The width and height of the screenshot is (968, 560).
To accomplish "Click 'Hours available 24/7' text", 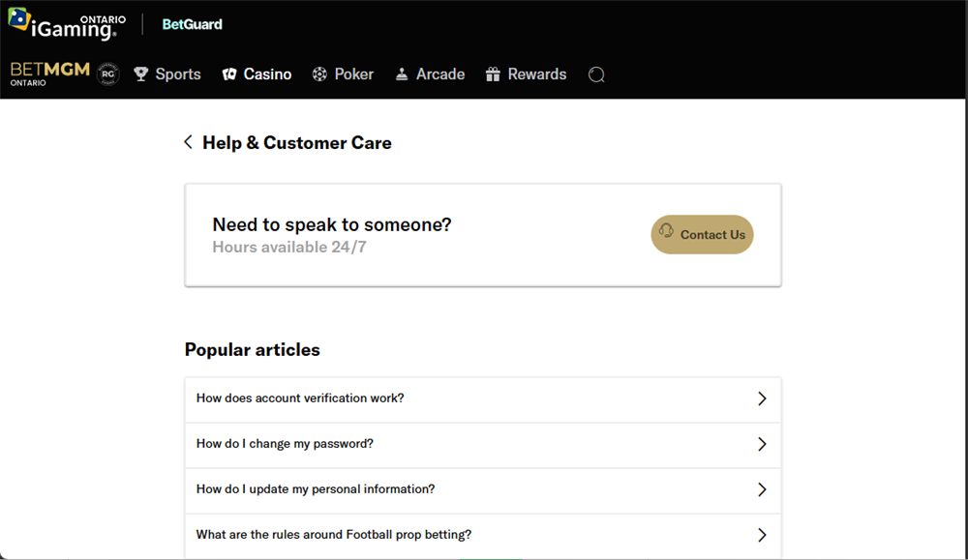I will (x=289, y=247).
